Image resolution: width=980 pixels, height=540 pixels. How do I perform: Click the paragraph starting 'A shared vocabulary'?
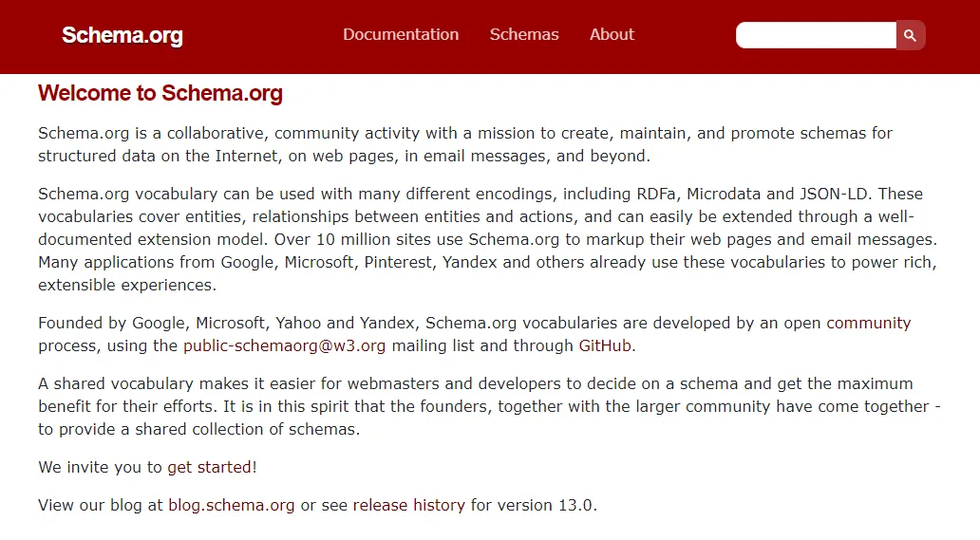tap(475, 406)
